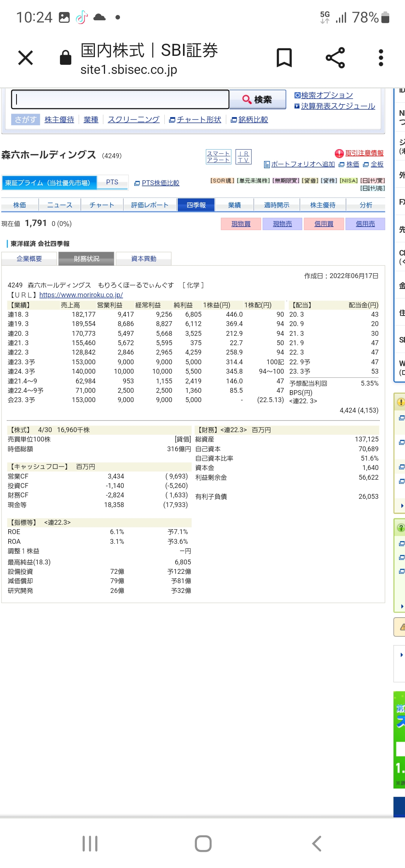Select 作成日 2022年06月17日 text
The width and height of the screenshot is (405, 868).
(x=341, y=276)
